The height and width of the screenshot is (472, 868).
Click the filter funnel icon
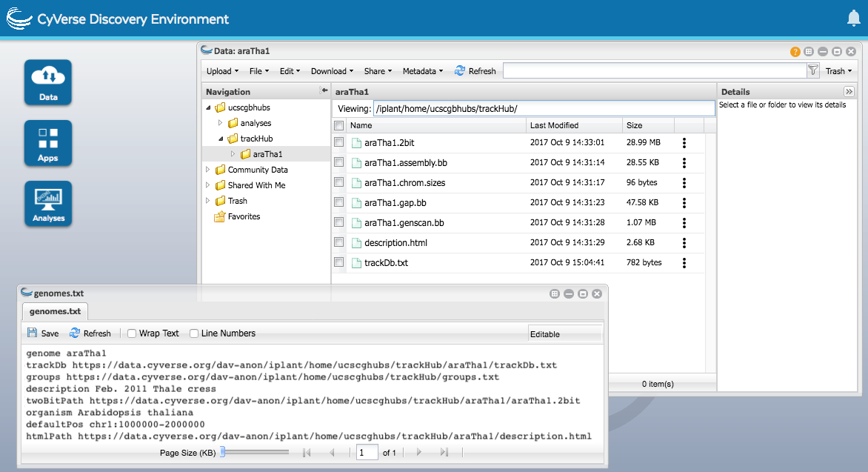coord(812,70)
